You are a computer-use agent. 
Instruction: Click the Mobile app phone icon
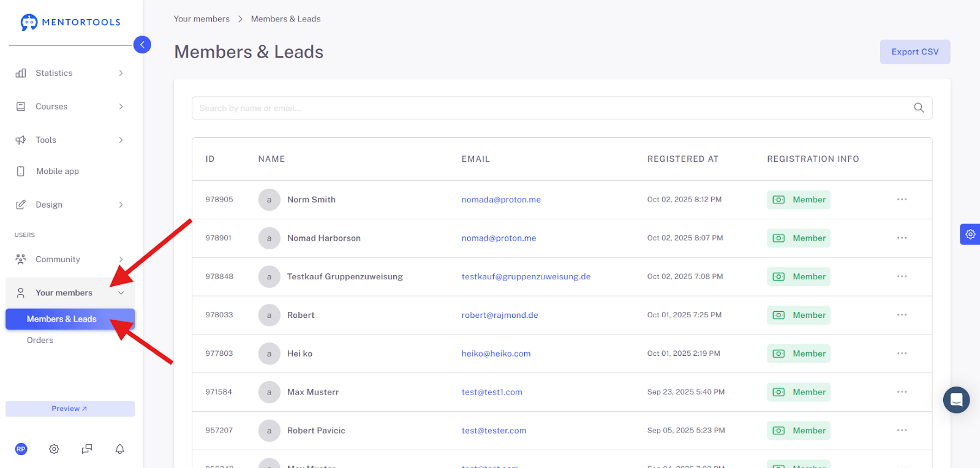point(21,172)
